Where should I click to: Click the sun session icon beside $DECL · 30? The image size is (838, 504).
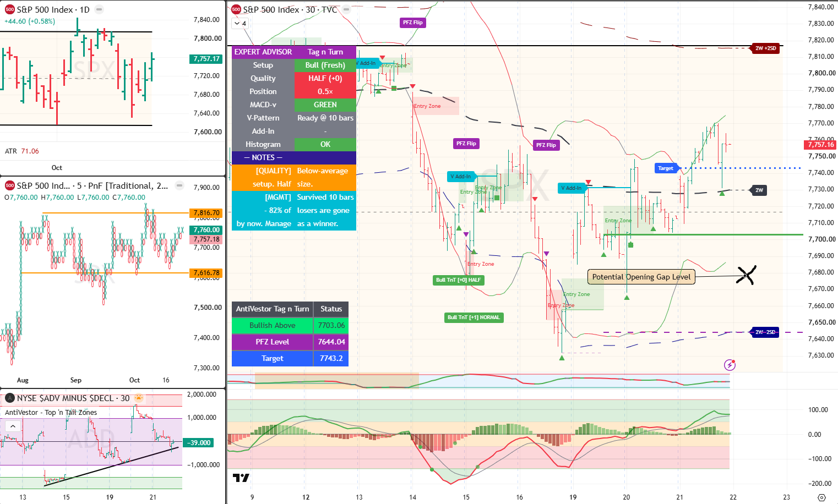pos(139,398)
